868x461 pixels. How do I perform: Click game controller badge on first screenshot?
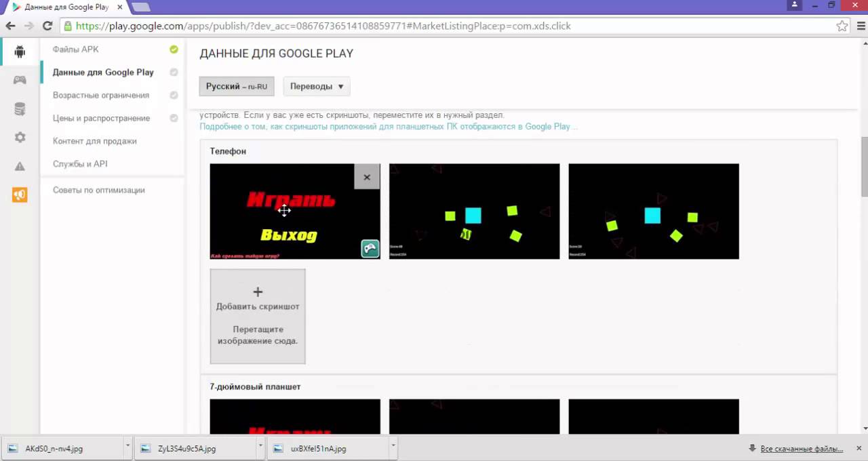(x=370, y=249)
